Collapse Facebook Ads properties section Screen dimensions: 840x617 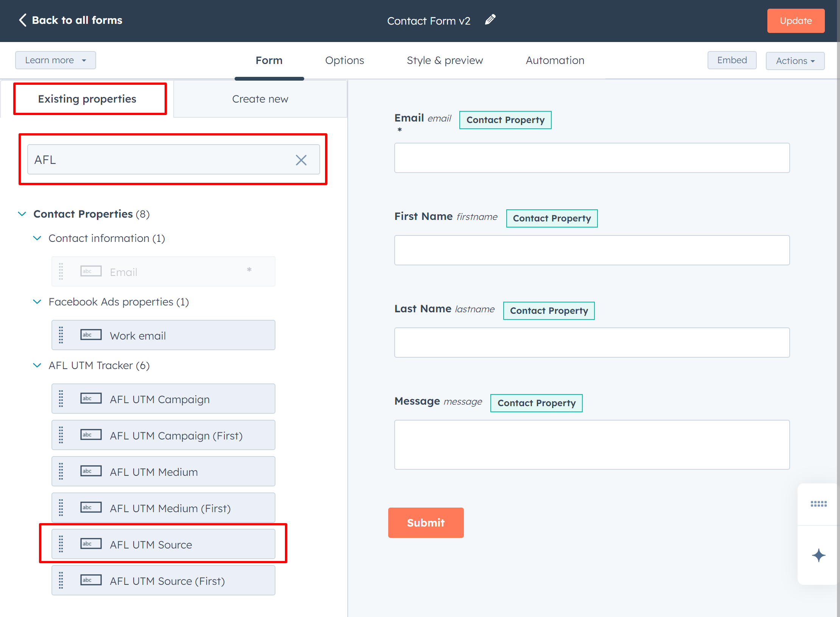pyautogui.click(x=37, y=302)
